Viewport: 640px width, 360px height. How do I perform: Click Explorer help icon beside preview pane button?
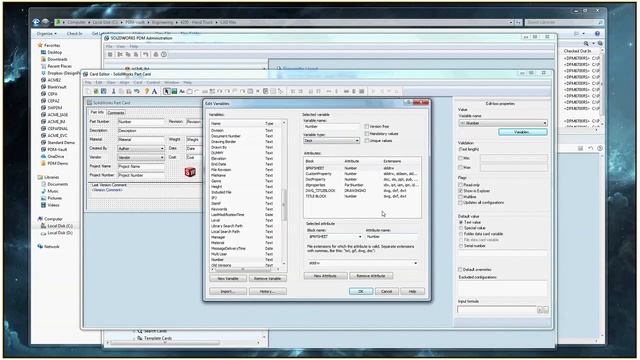597,33
